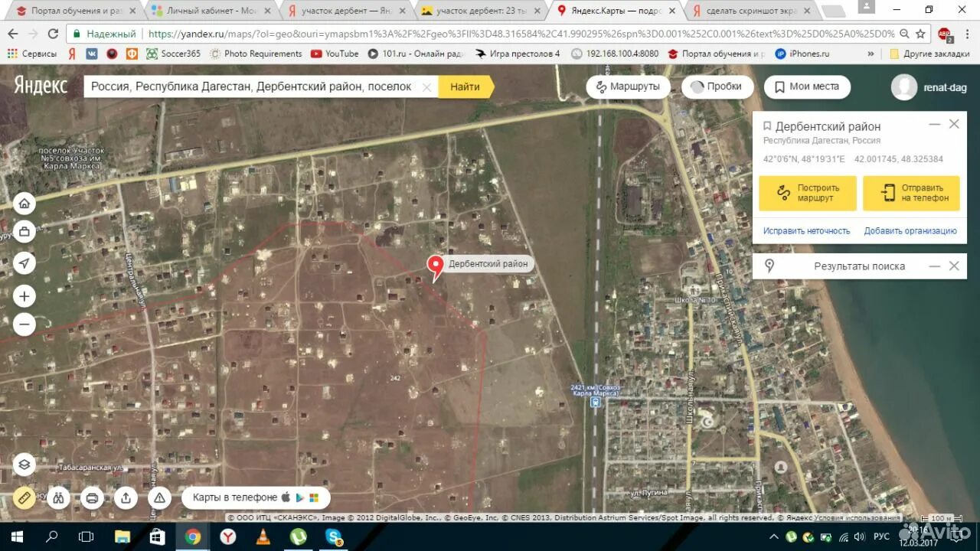
Task: Reload the page in Chrome
Action: coord(53,34)
